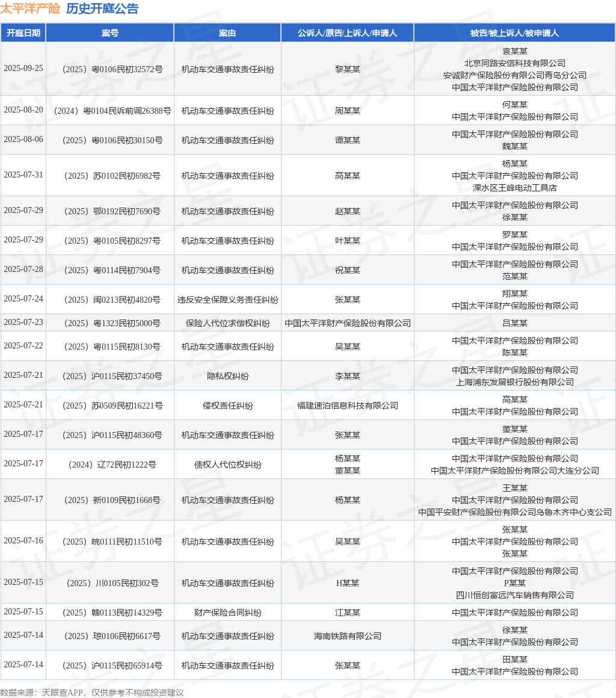
Task: Click case number (2025)沪0115民初37450号
Action: point(112,376)
